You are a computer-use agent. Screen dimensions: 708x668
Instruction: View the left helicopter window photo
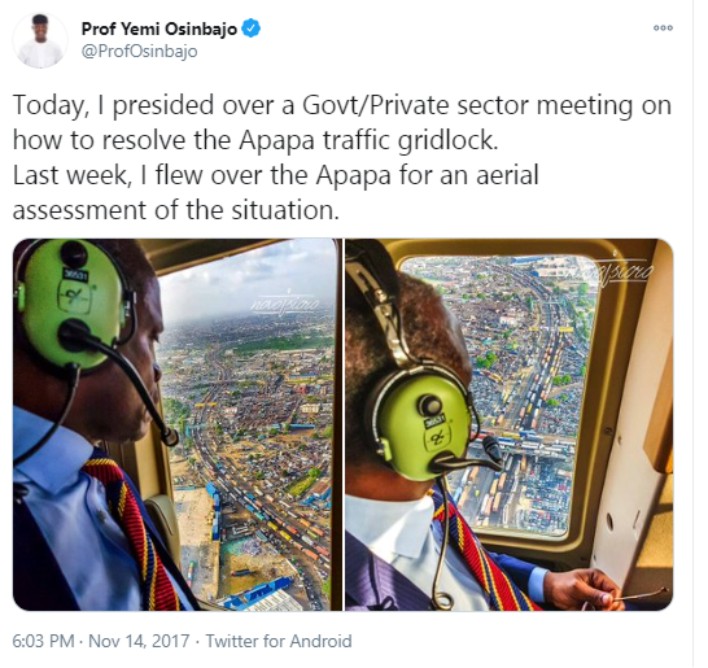(177, 425)
